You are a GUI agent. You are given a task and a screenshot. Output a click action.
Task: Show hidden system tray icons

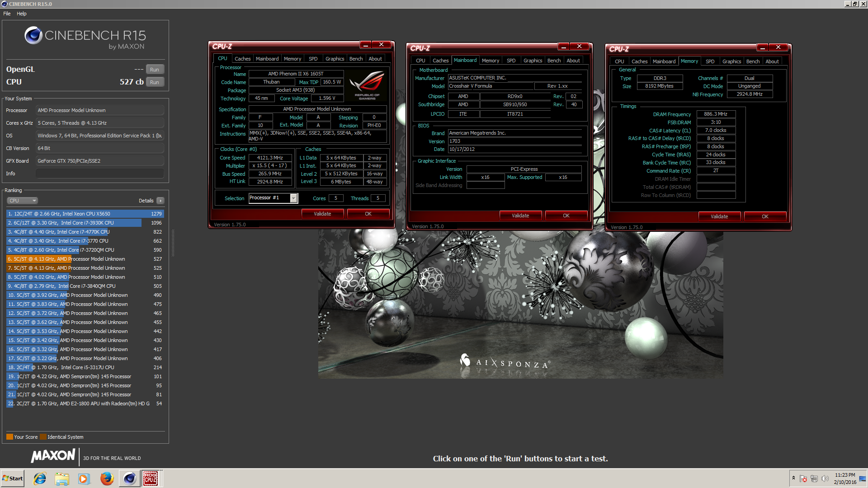(x=793, y=478)
